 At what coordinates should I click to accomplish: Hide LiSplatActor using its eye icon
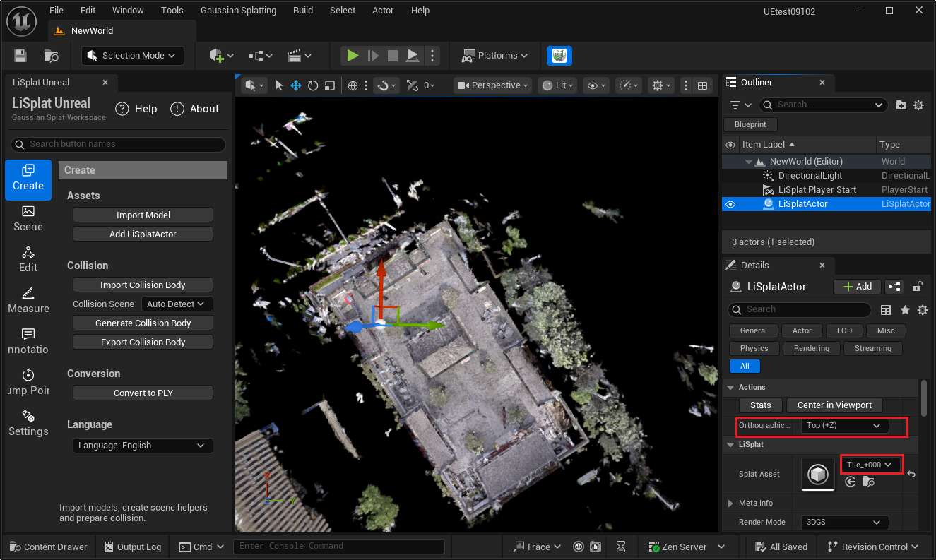coord(730,204)
